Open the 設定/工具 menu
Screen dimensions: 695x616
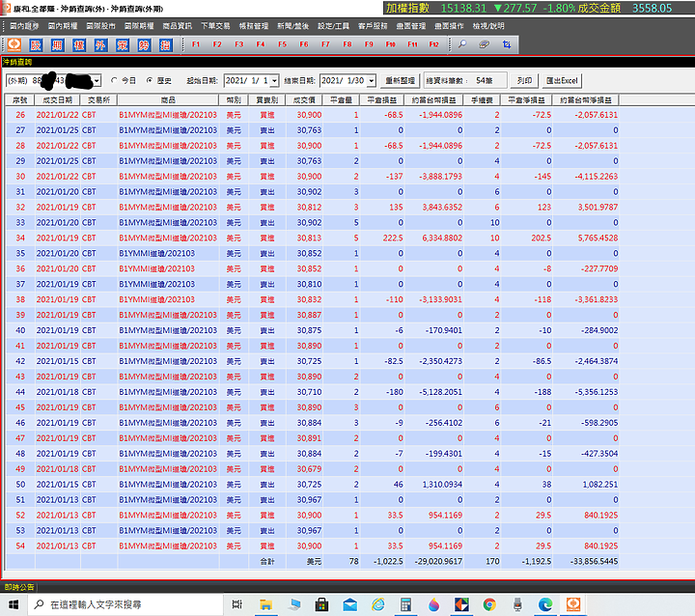(x=333, y=26)
